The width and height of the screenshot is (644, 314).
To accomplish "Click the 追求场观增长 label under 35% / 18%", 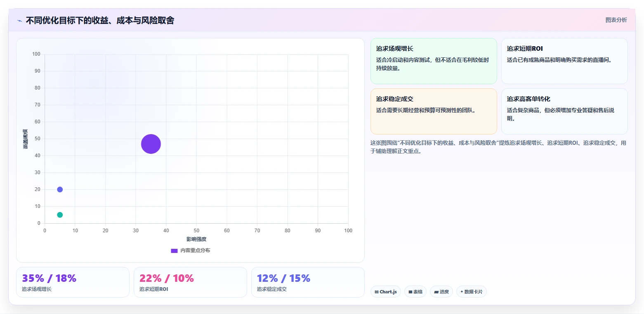I will [x=37, y=289].
